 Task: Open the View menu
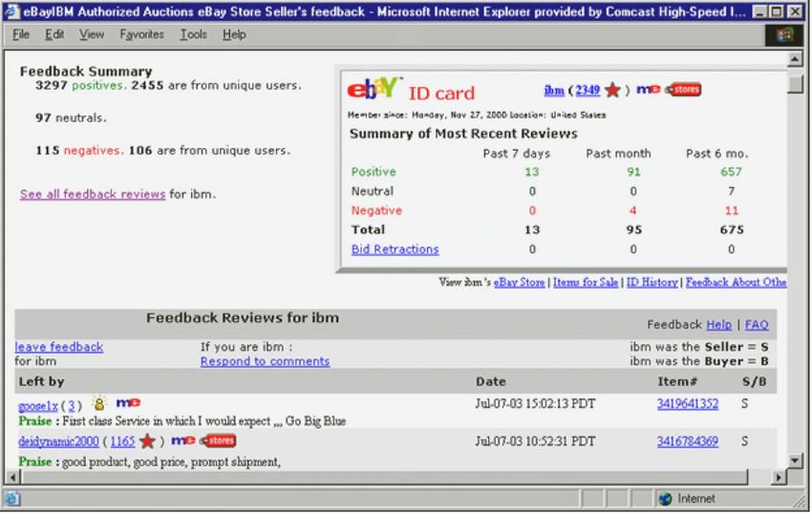91,34
